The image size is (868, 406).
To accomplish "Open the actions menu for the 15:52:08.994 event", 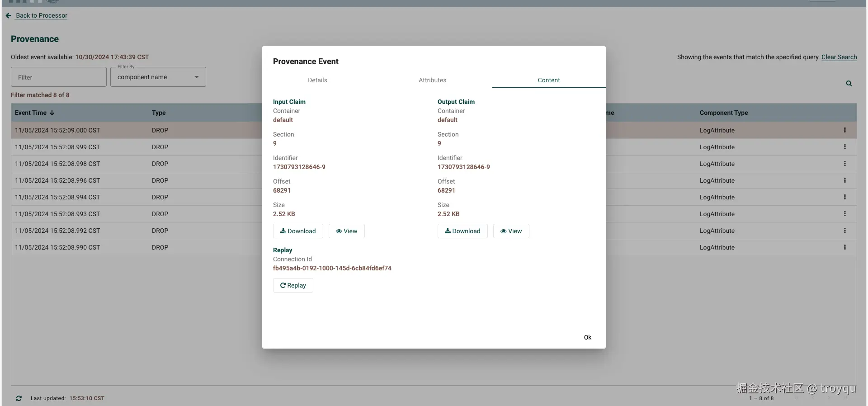I will coord(844,197).
